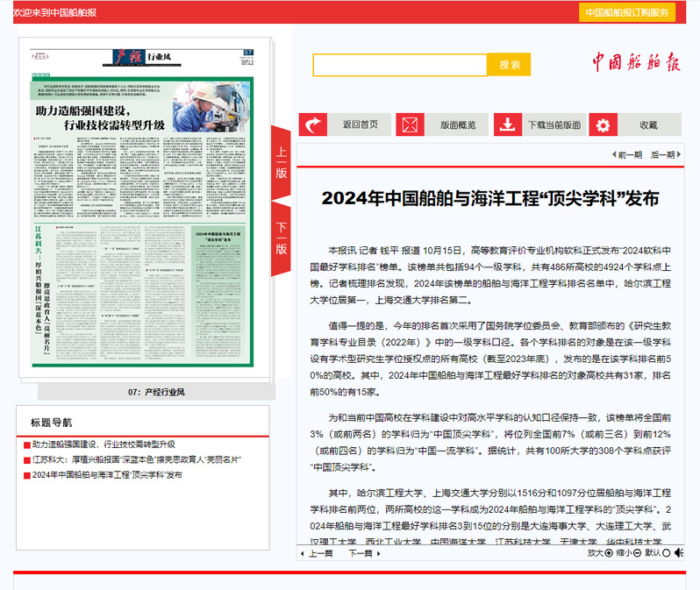The width and height of the screenshot is (700, 590).
Task: Go to next issue (后一期)
Action: [663, 155]
